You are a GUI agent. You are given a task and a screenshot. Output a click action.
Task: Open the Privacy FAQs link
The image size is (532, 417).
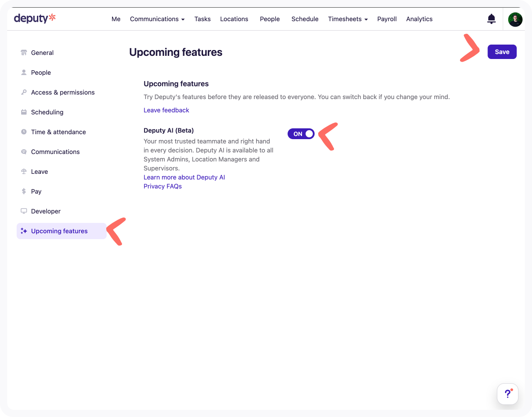pyautogui.click(x=162, y=186)
